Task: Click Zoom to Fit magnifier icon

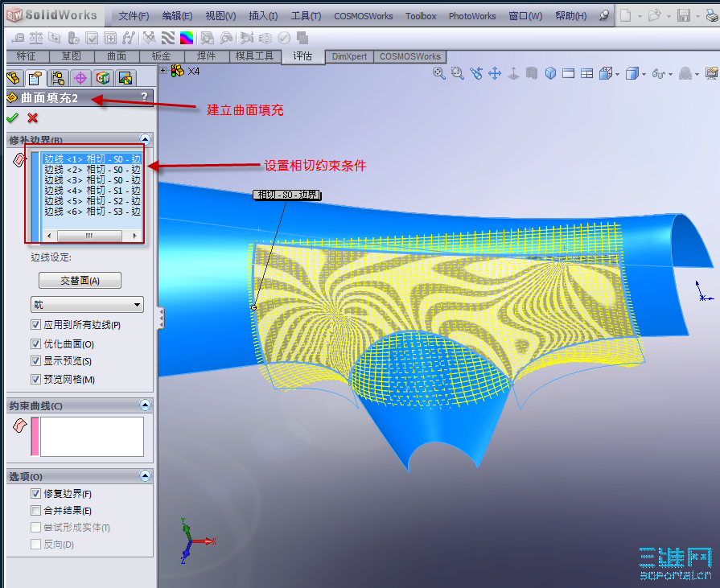Action: pyautogui.click(x=439, y=73)
